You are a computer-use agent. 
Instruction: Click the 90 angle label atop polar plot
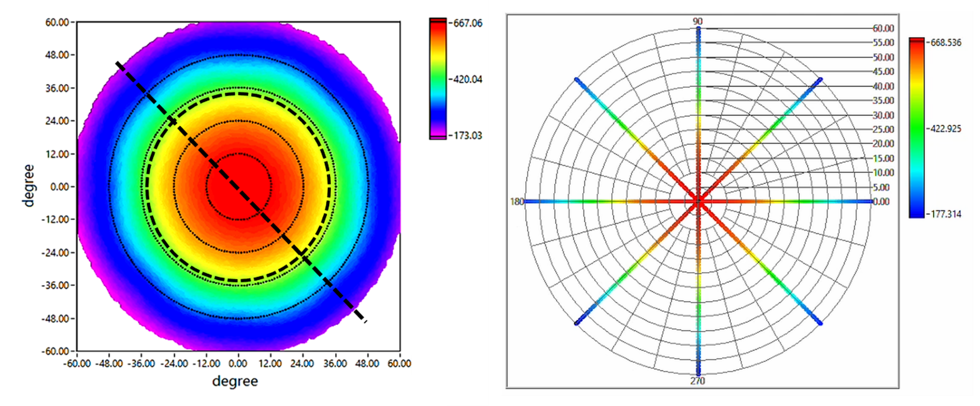(698, 21)
